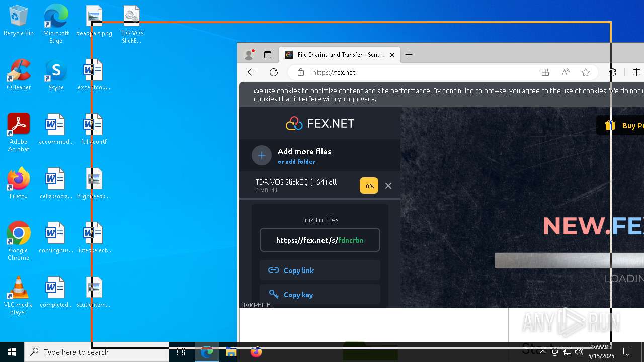This screenshot has width=644, height=362.
Task: Click the taskbar search box
Action: pos(97,352)
